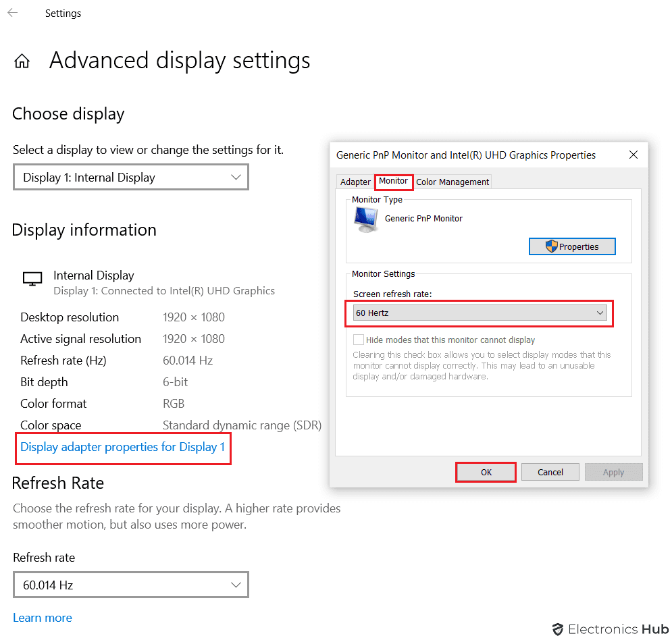Click Generic PnP Monitor name text
Viewport: 672px width, 638px height.
coord(423,219)
